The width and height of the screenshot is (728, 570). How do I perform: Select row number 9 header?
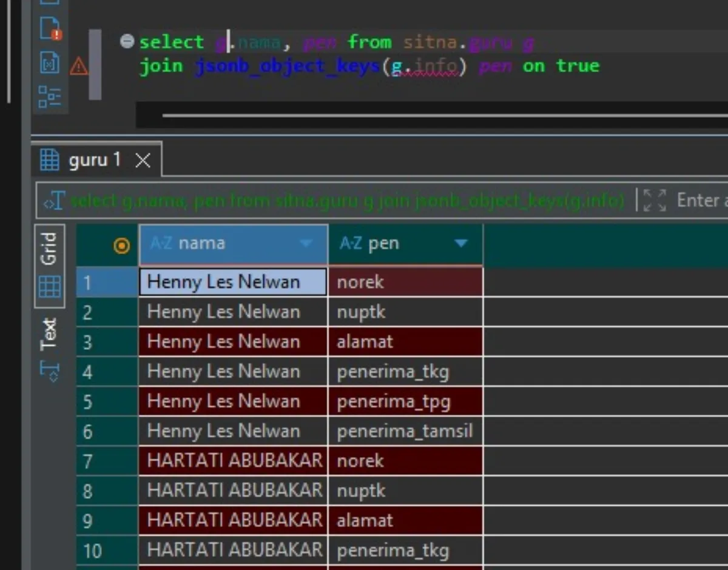tap(107, 520)
